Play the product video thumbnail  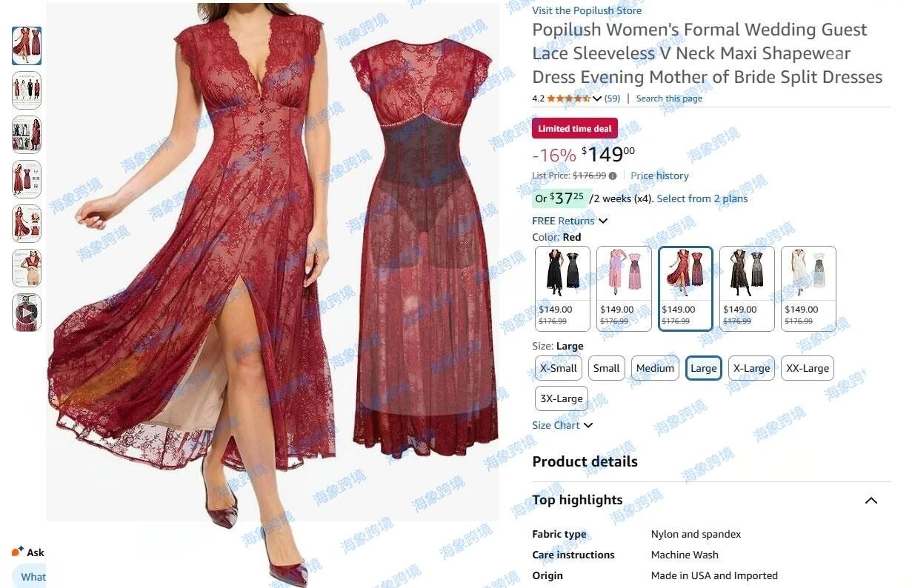[27, 313]
